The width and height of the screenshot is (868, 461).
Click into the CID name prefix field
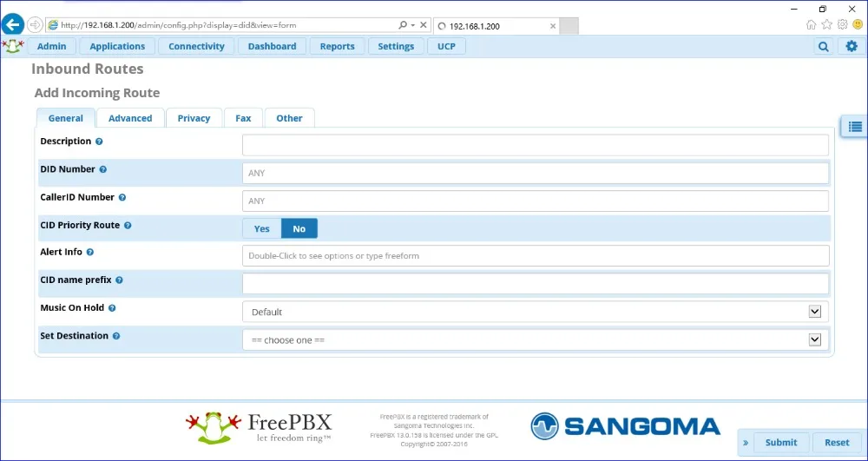point(536,284)
